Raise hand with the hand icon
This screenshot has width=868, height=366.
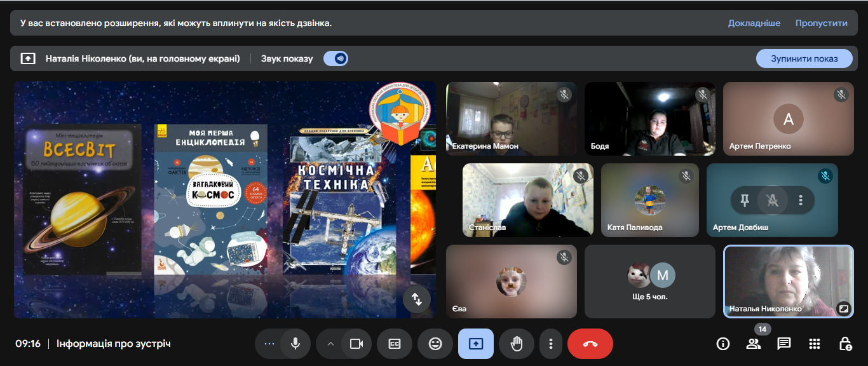click(517, 344)
